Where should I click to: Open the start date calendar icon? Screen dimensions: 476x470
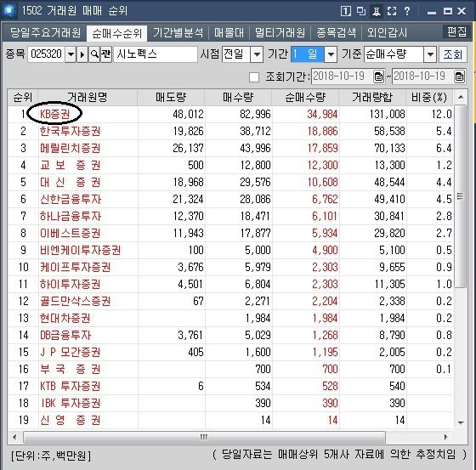pos(378,76)
